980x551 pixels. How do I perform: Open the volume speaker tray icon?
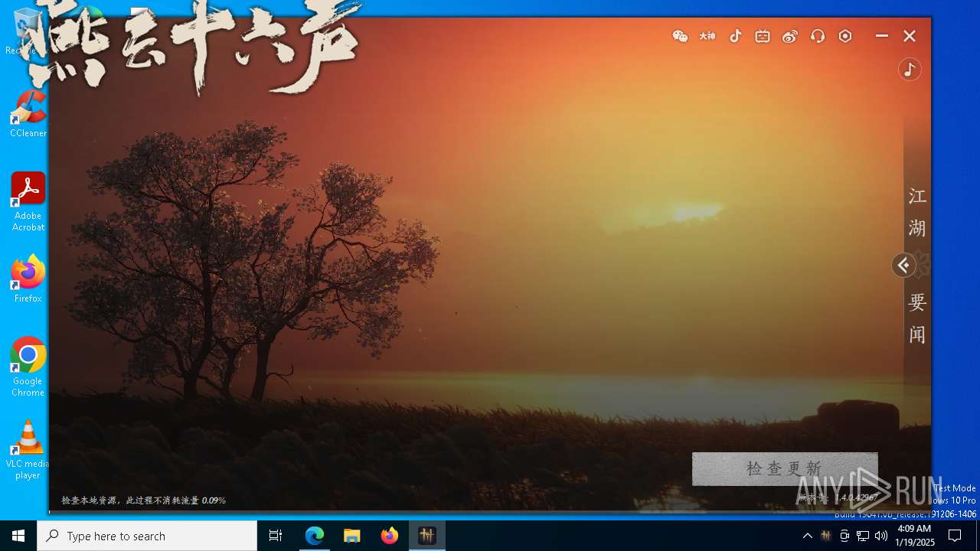881,536
